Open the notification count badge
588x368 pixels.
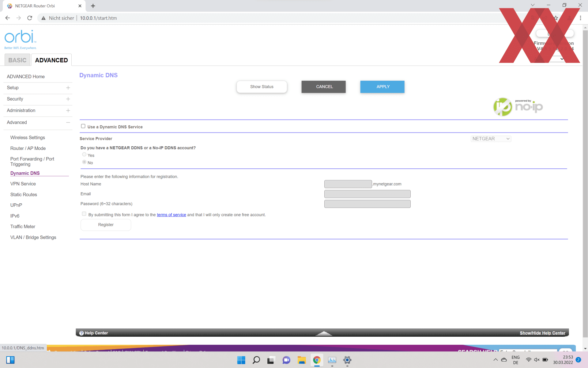click(x=578, y=360)
